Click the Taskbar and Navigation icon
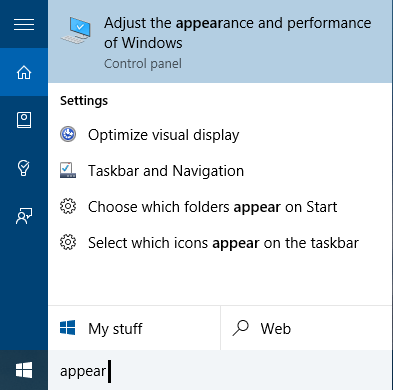 pyautogui.click(x=68, y=170)
